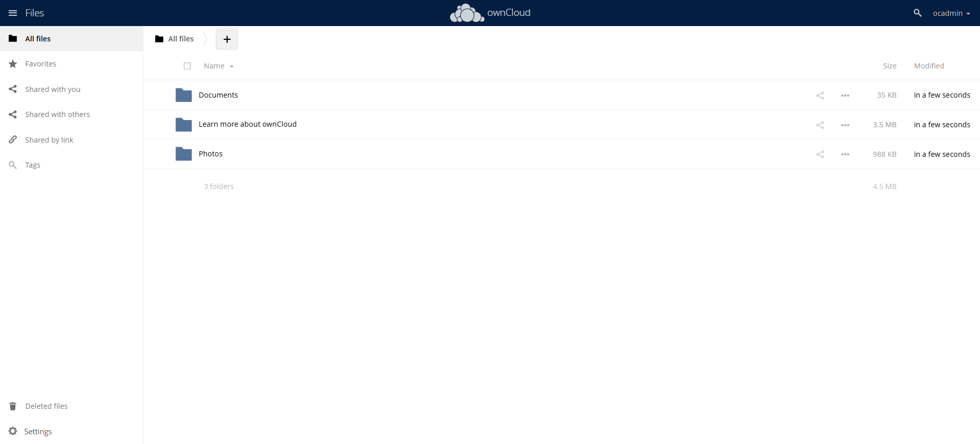Open the Photos folder icon
The width and height of the screenshot is (980, 444).
[183, 154]
